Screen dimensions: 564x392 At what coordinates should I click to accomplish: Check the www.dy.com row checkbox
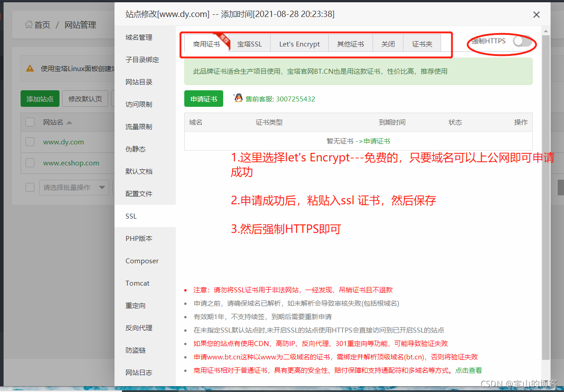pyautogui.click(x=30, y=142)
